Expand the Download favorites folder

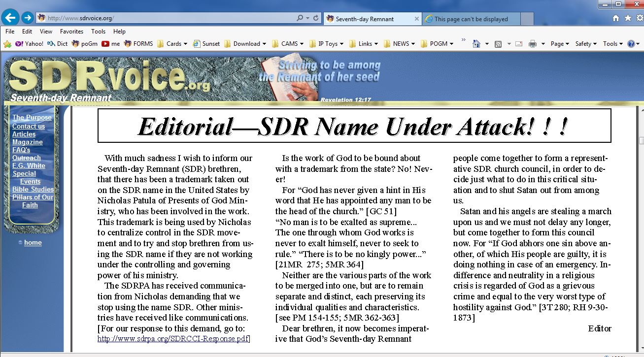245,43
